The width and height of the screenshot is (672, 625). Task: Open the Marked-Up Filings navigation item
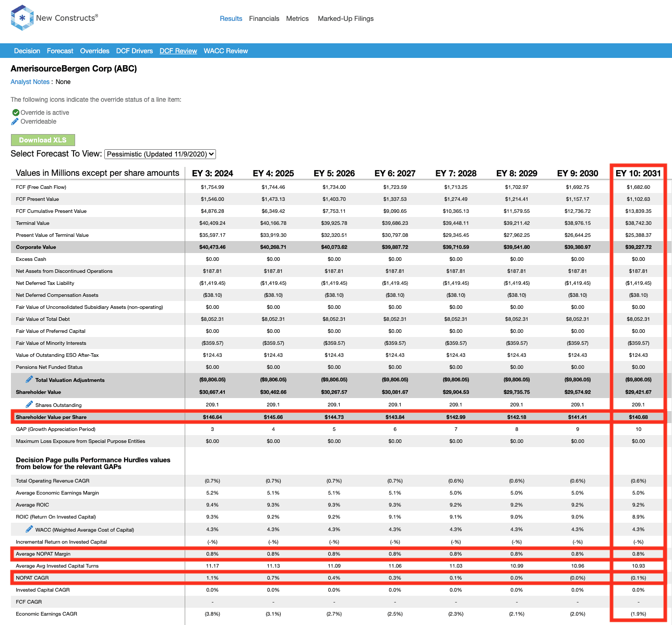tap(345, 18)
